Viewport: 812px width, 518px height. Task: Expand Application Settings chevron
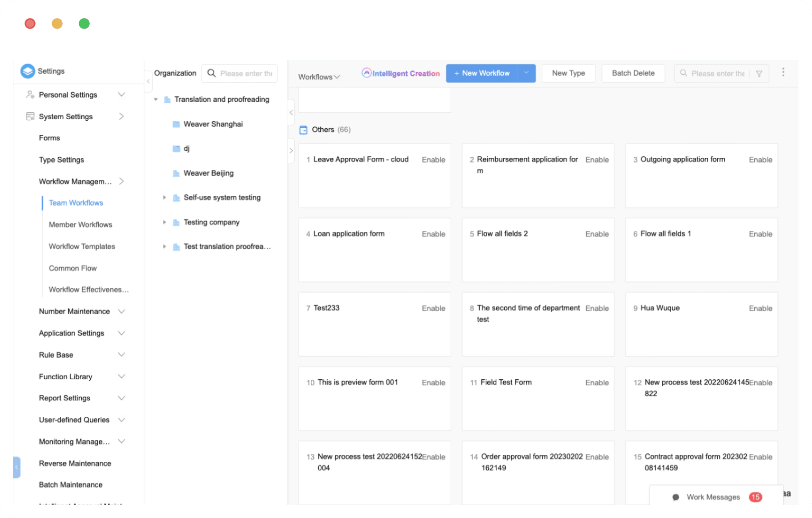[x=121, y=333]
